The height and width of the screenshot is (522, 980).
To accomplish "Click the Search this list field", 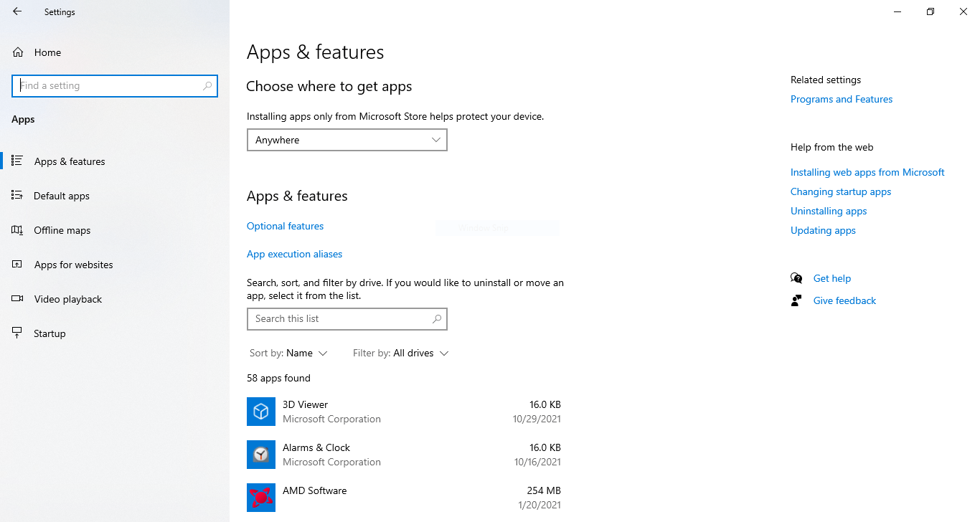I will point(347,319).
